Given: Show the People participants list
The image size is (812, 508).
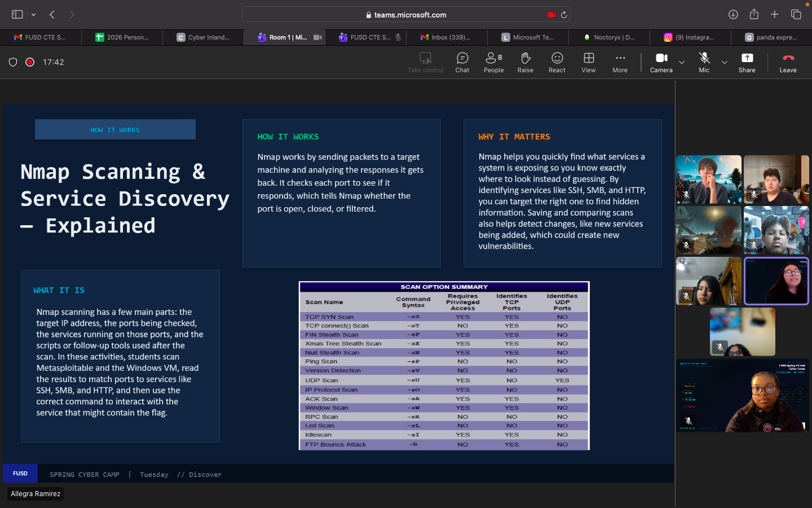Looking at the screenshot, I should coord(493,62).
